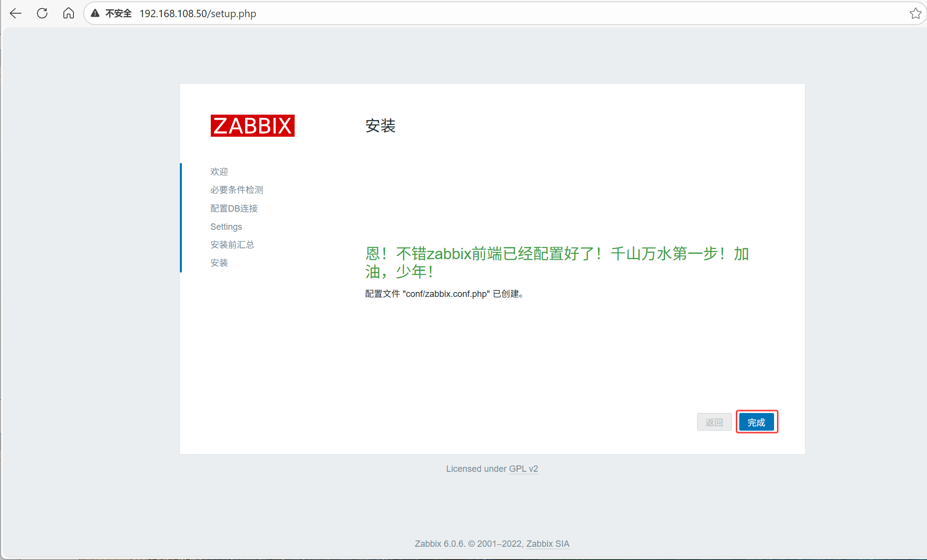927x560 pixels.
Task: Click the 完成 finish button
Action: coord(756,422)
